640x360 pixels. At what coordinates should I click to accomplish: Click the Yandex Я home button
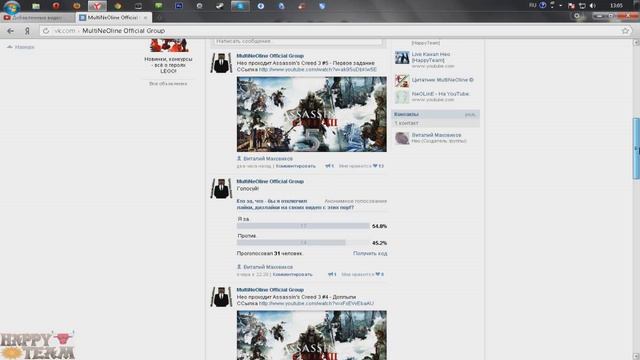[x=27, y=31]
